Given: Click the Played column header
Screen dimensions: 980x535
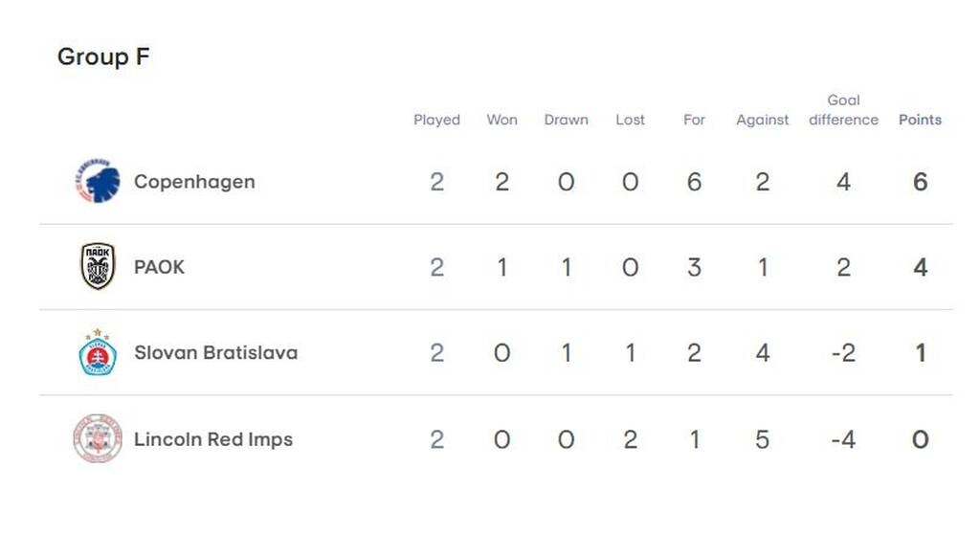Looking at the screenshot, I should click(436, 120).
